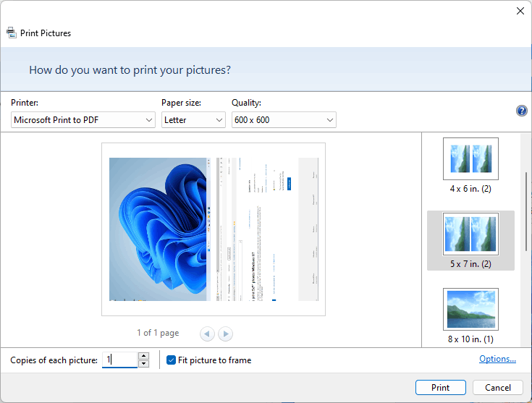Click the copies of each picture field
The height and width of the screenshot is (403, 532).
[119, 360]
